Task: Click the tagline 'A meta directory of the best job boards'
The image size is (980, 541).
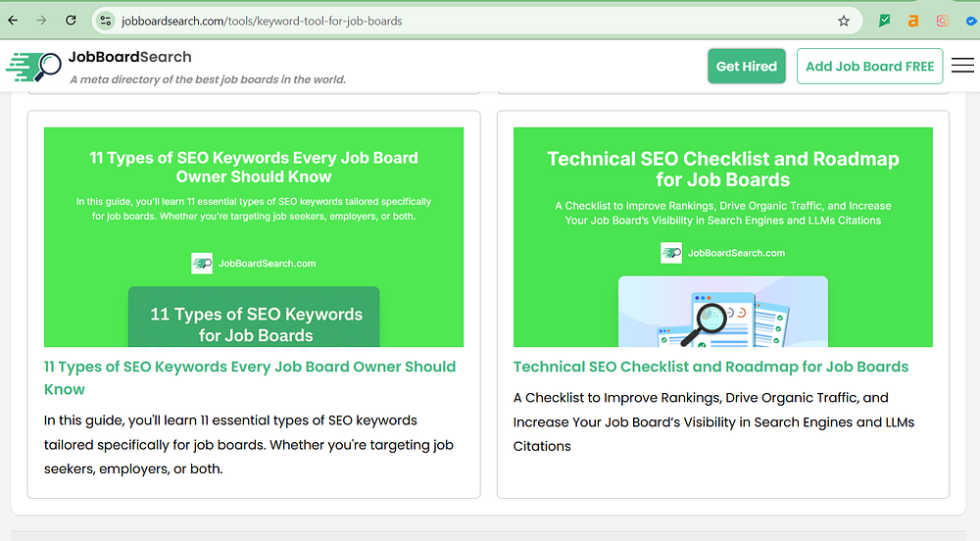Action: [208, 79]
